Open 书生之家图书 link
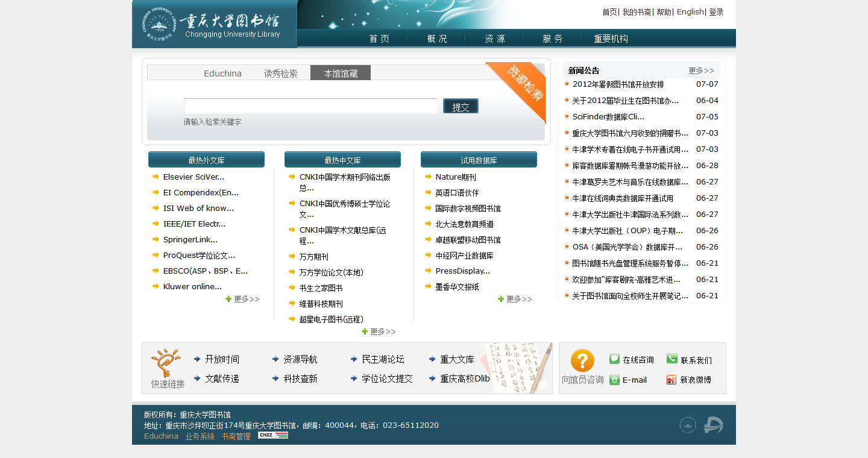 (321, 288)
